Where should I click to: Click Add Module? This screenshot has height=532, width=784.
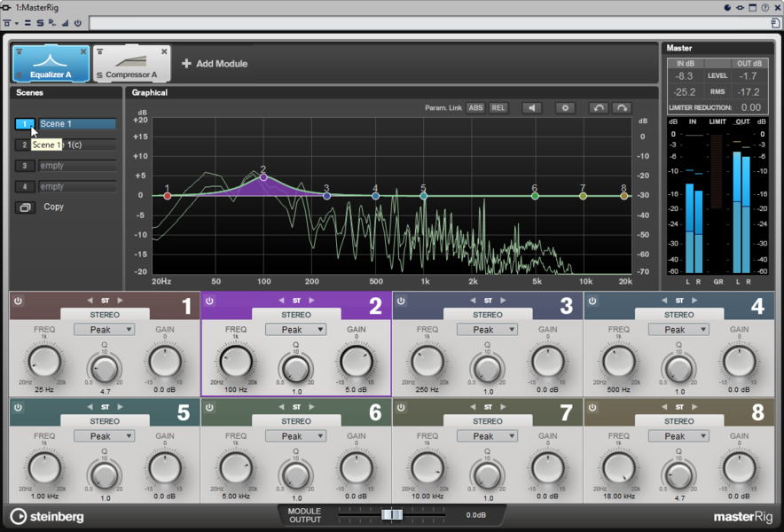(215, 64)
